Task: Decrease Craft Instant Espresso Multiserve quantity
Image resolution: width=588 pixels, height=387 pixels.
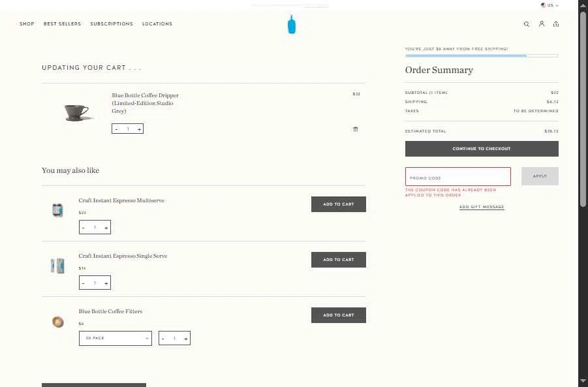Action: [84, 228]
